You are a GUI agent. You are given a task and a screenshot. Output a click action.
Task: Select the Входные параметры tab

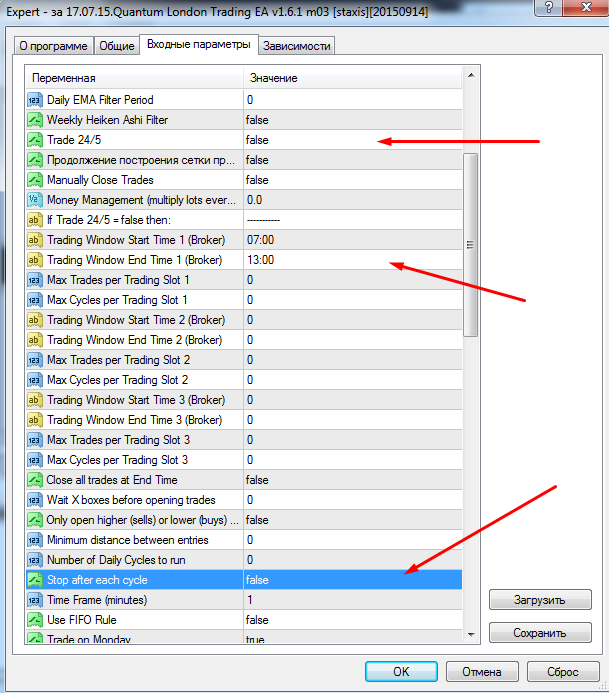198,45
